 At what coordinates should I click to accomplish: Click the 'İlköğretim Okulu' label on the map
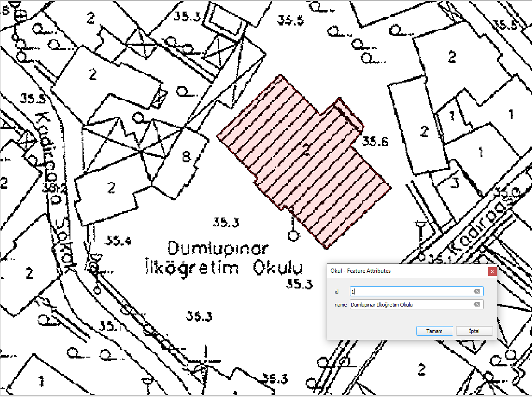[224, 267]
